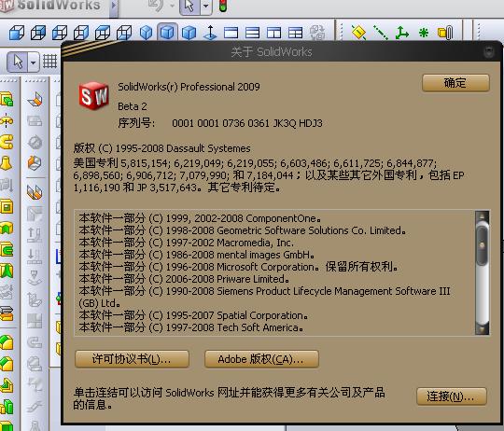504x431 pixels.
Task: Click the Geometric Software Solutions copyright line
Action: coord(243,230)
